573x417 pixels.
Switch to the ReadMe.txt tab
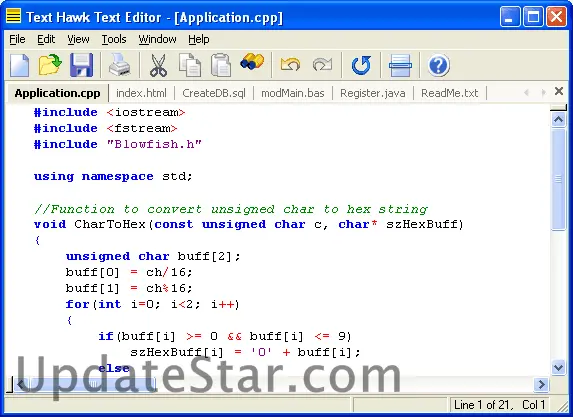(x=450, y=93)
